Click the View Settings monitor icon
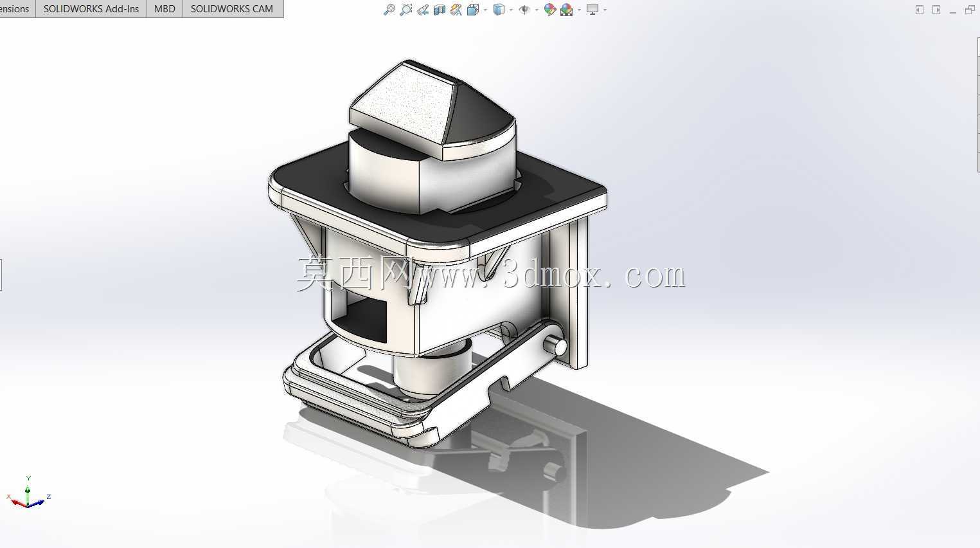980x548 pixels. click(x=592, y=10)
